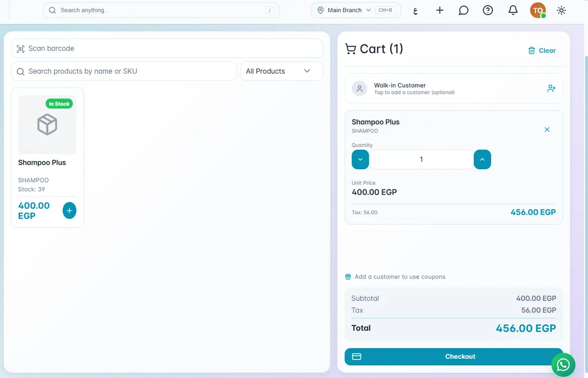
Task: Increase Shampoo Plus quantity by one
Action: point(482,159)
